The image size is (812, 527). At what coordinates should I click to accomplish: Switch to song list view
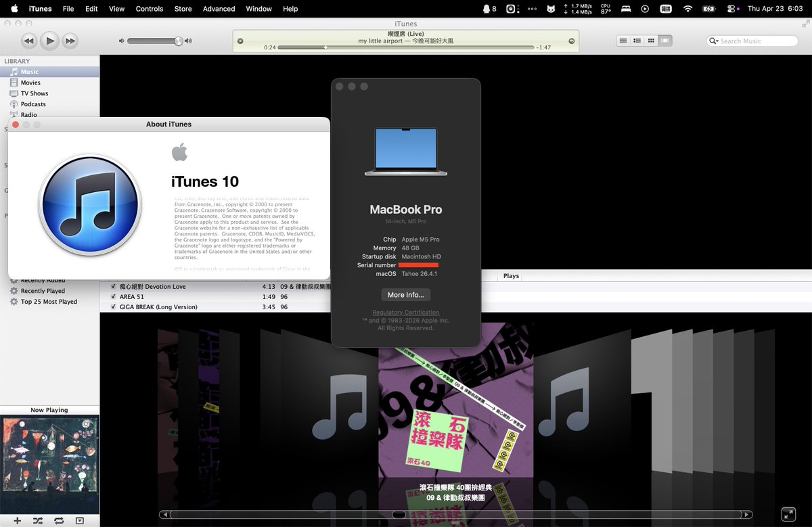623,41
